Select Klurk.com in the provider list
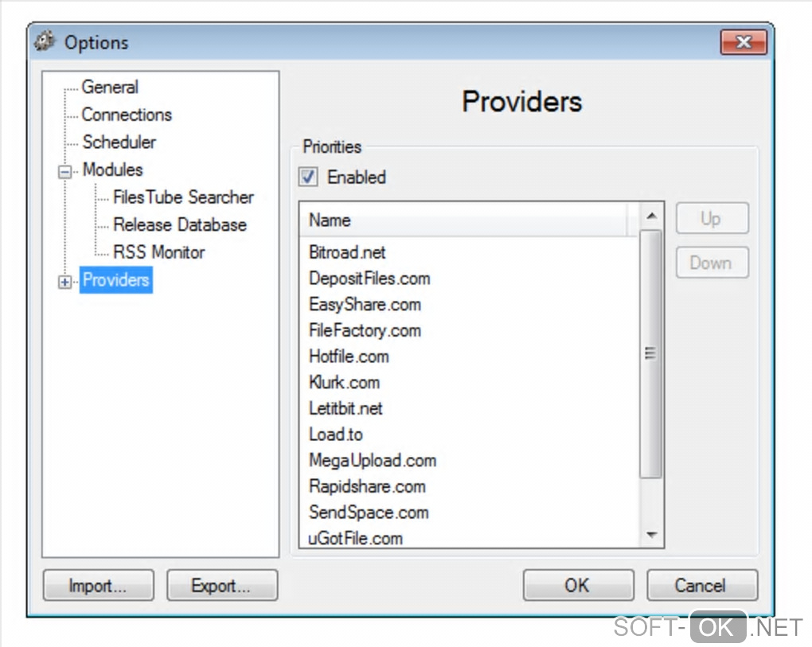This screenshot has height=647, width=812. click(344, 383)
